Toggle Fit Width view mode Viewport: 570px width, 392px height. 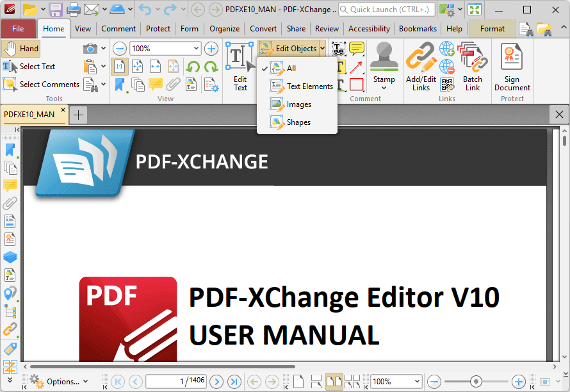[x=155, y=67]
